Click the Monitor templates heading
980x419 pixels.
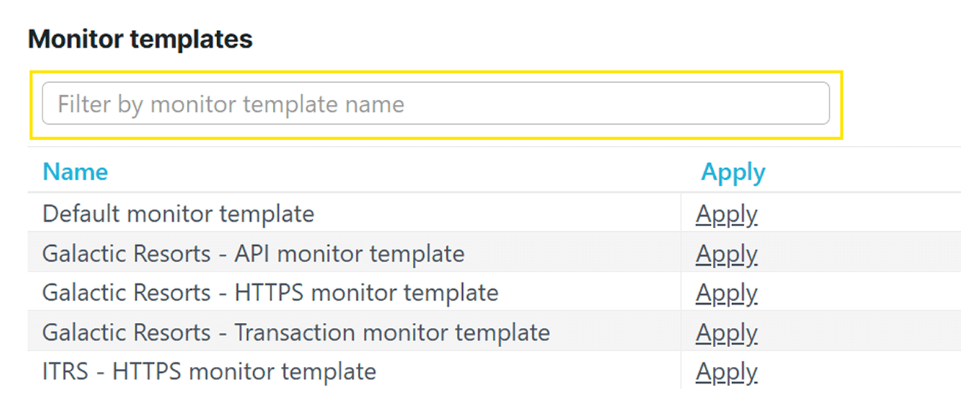point(140,40)
